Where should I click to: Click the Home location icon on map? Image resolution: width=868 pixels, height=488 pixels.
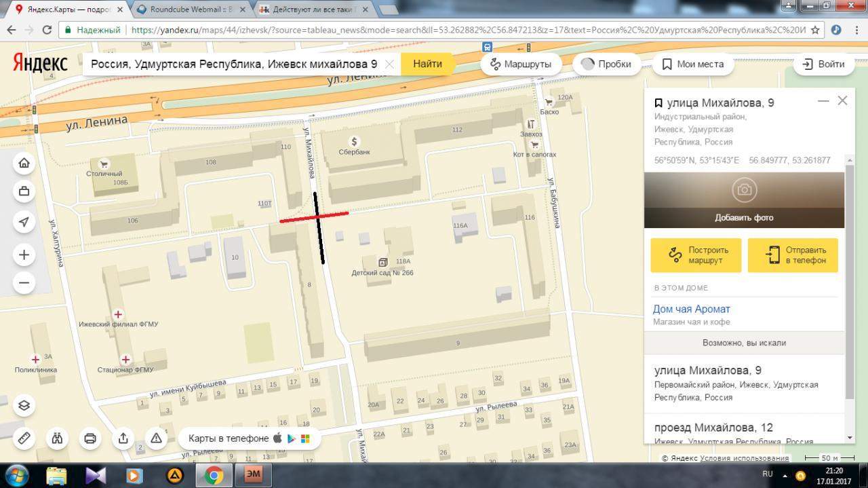(24, 163)
